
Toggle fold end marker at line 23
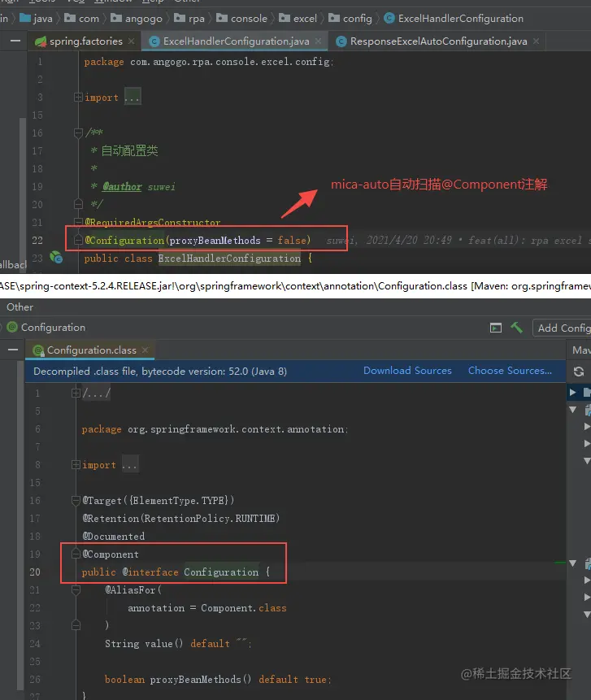pyautogui.click(x=76, y=625)
